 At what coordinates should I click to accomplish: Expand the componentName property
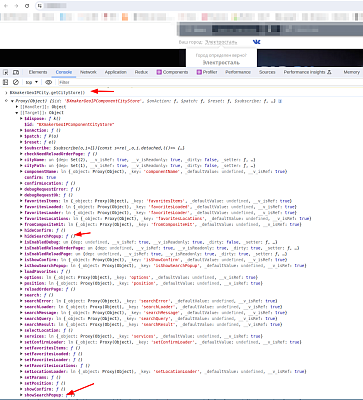click(22, 171)
